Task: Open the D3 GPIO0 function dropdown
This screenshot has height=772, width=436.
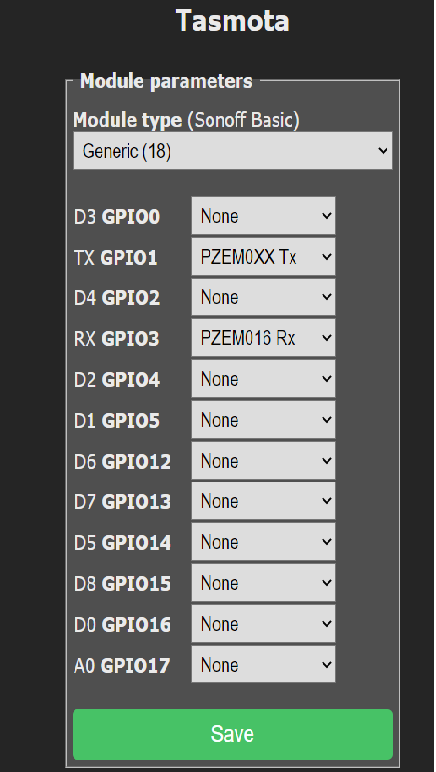Action: click(263, 216)
